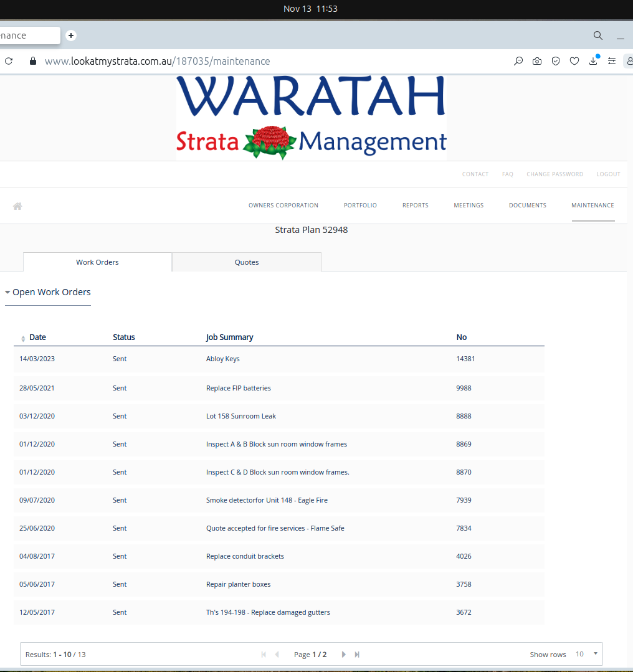Screen dimensions: 633x672
Task: Click the date 14/03/2023
Action: click(x=37, y=359)
